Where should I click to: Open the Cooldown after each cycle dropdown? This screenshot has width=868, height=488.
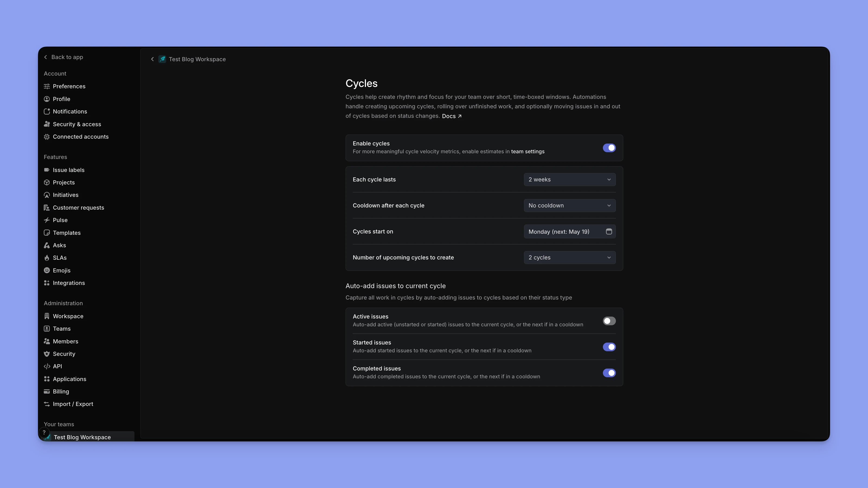coord(570,205)
